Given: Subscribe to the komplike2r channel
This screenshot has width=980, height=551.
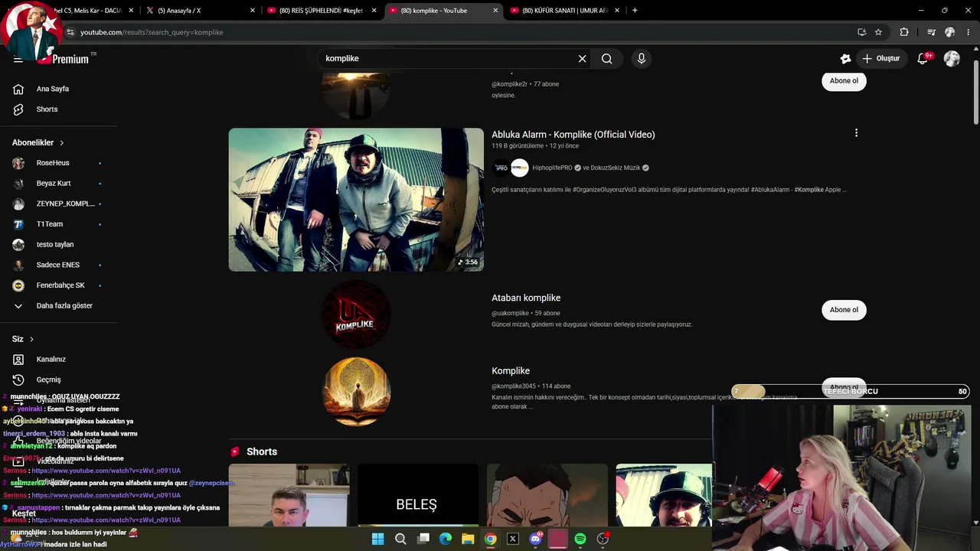Looking at the screenshot, I should point(844,80).
